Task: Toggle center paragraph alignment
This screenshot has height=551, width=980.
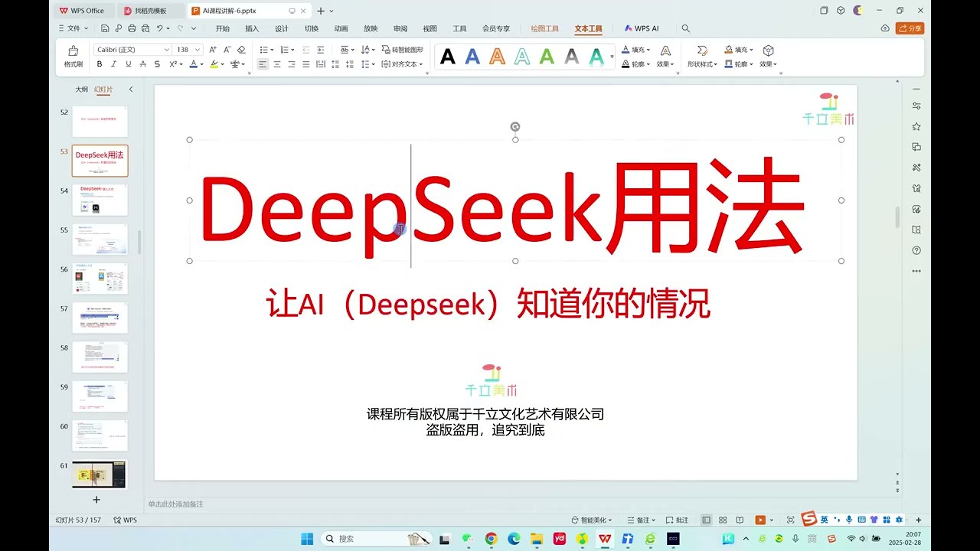Action: click(x=277, y=64)
